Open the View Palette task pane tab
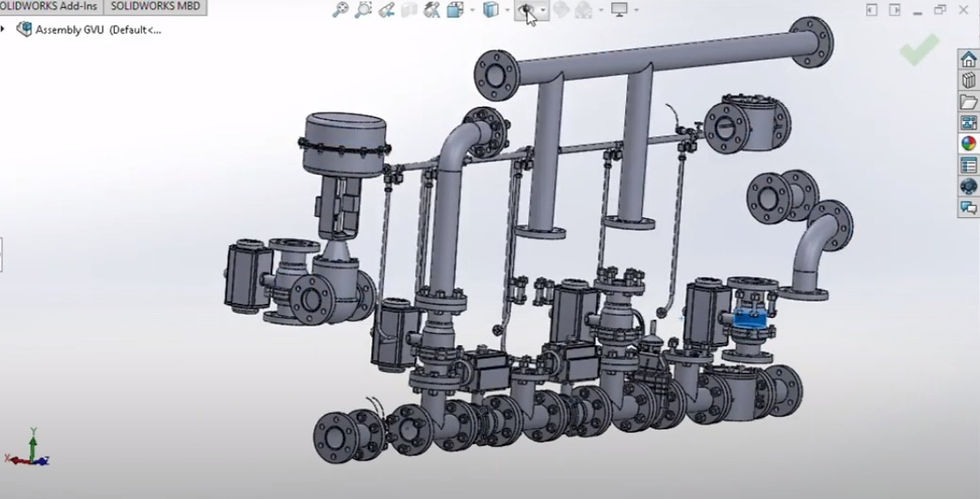980x499 pixels. coord(968,123)
